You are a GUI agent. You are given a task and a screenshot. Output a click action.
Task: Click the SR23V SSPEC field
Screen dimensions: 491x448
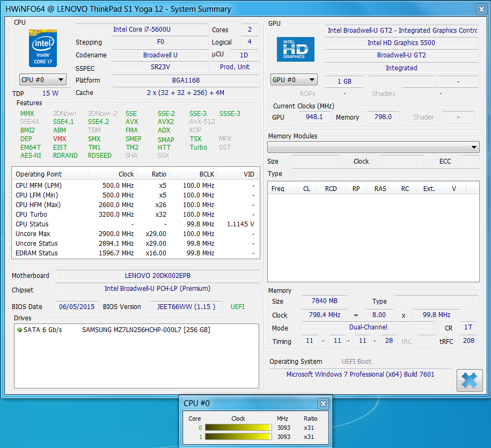(x=160, y=67)
